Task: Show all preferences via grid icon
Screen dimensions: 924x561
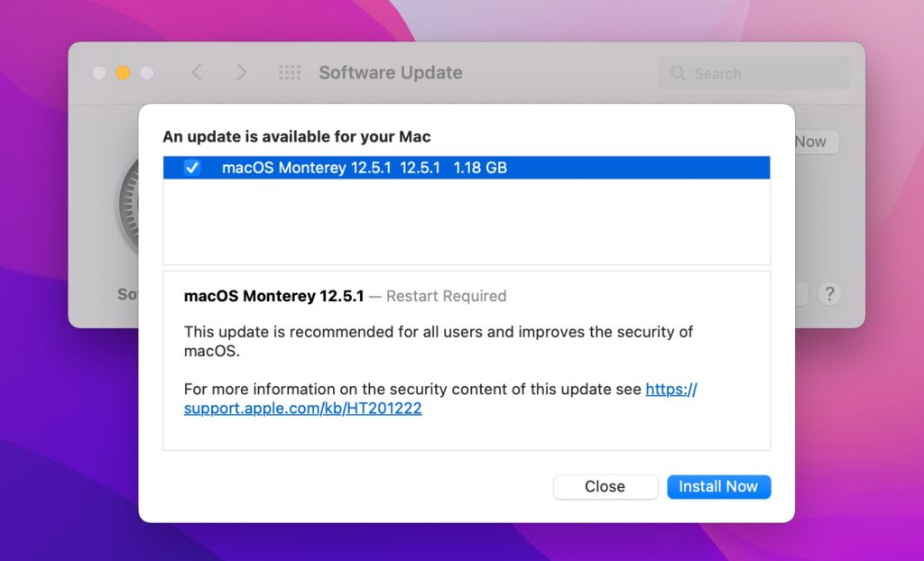Action: (290, 72)
